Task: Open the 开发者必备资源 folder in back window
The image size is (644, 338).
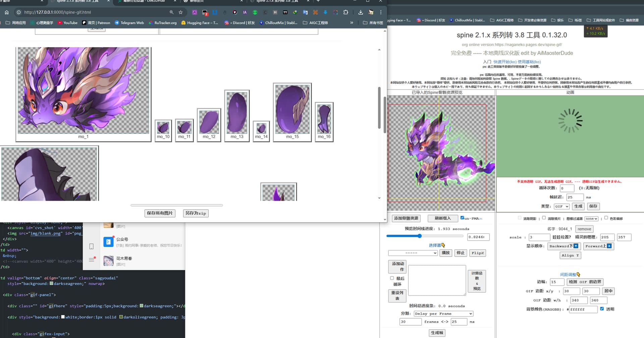Action: (x=532, y=20)
